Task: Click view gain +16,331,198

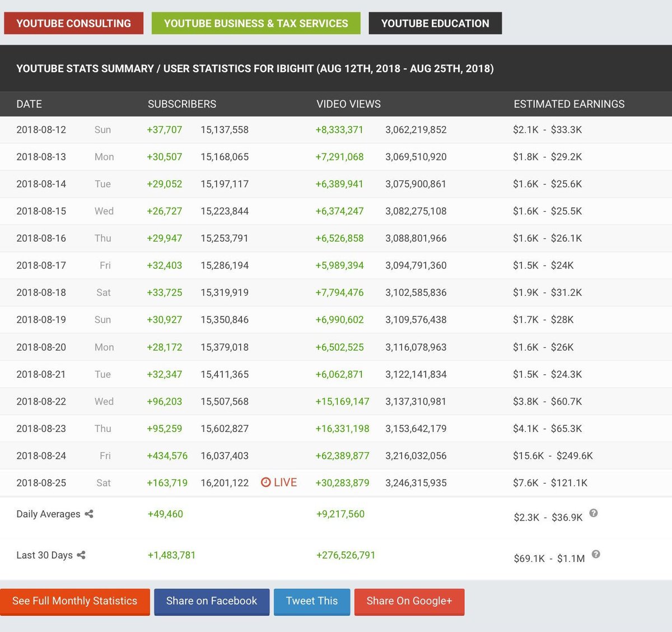Action: [x=342, y=429]
